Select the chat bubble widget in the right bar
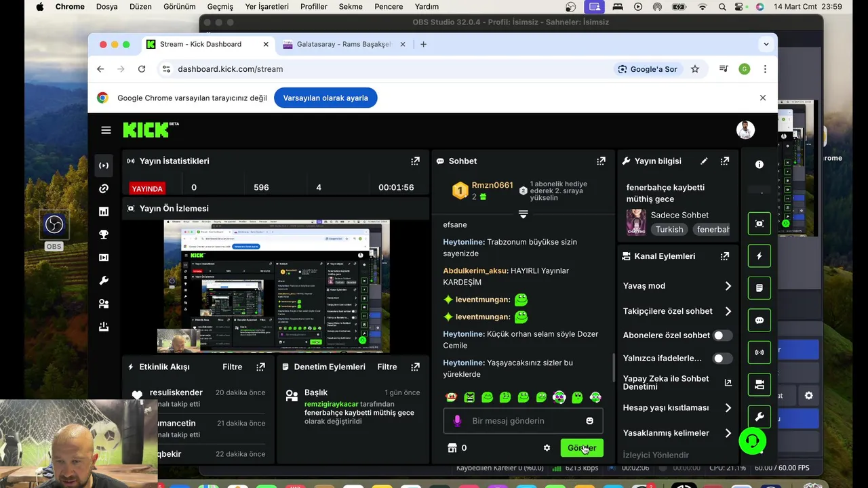 [x=759, y=321]
